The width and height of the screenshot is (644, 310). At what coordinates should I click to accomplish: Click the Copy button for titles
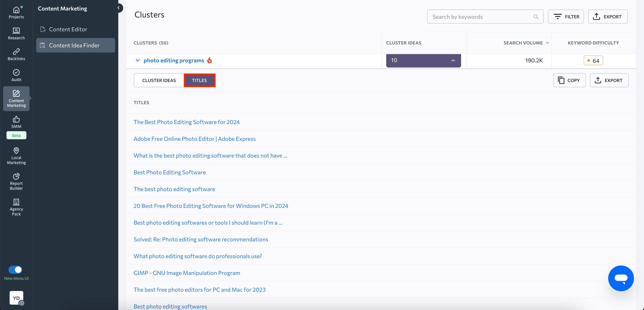click(x=569, y=80)
